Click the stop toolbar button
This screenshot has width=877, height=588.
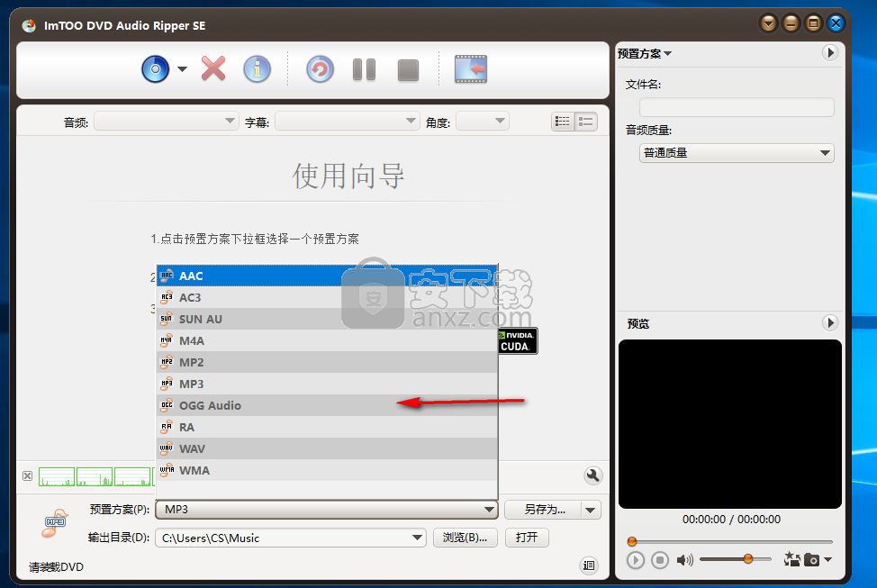[x=408, y=70]
